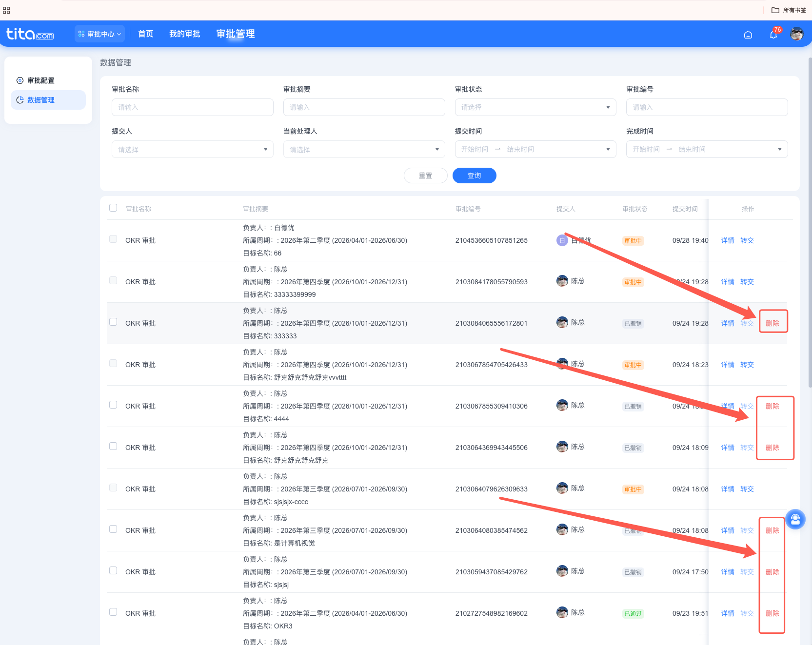Screen dimensions: 812x645
Task: Check the row with 目标名称 sjsjsj
Action: coord(113,570)
